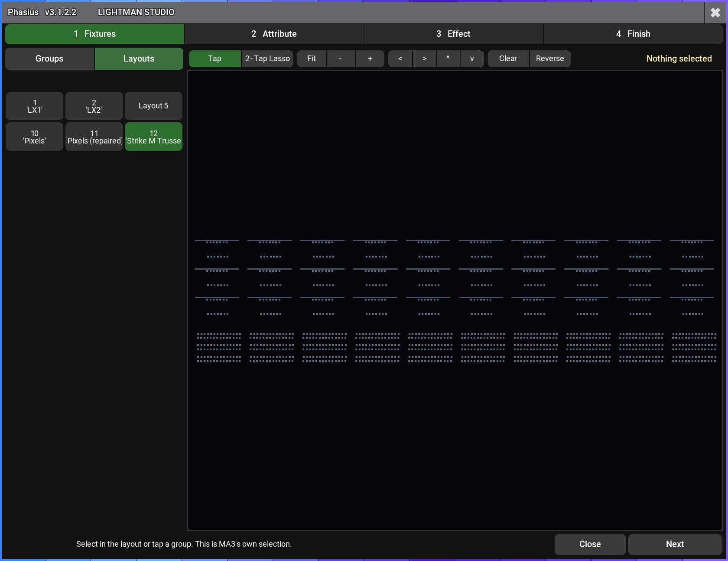
Task: Zoom in with the plus button
Action: pyautogui.click(x=370, y=59)
